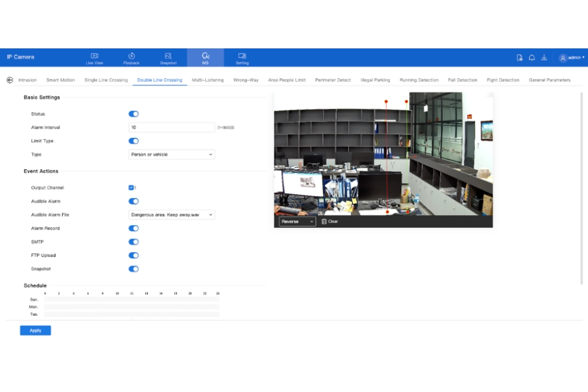Open the Type dropdown Person or vehicle
This screenshot has width=588, height=392.
pos(172,155)
